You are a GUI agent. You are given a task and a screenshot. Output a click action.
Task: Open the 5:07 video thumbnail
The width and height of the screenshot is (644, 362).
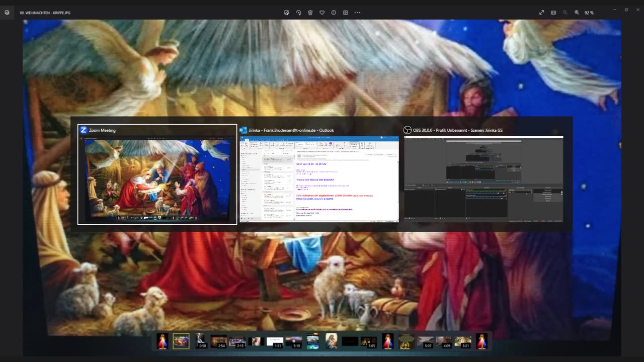click(x=425, y=342)
